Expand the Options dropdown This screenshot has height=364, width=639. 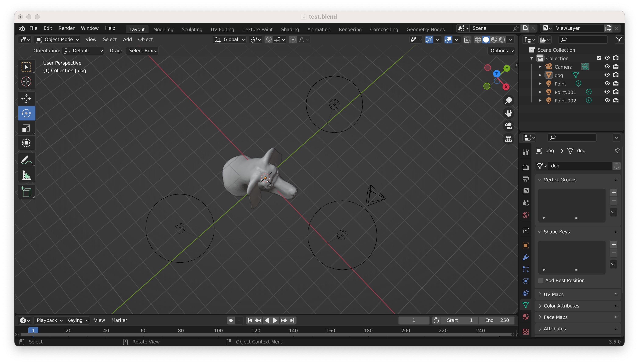click(501, 51)
